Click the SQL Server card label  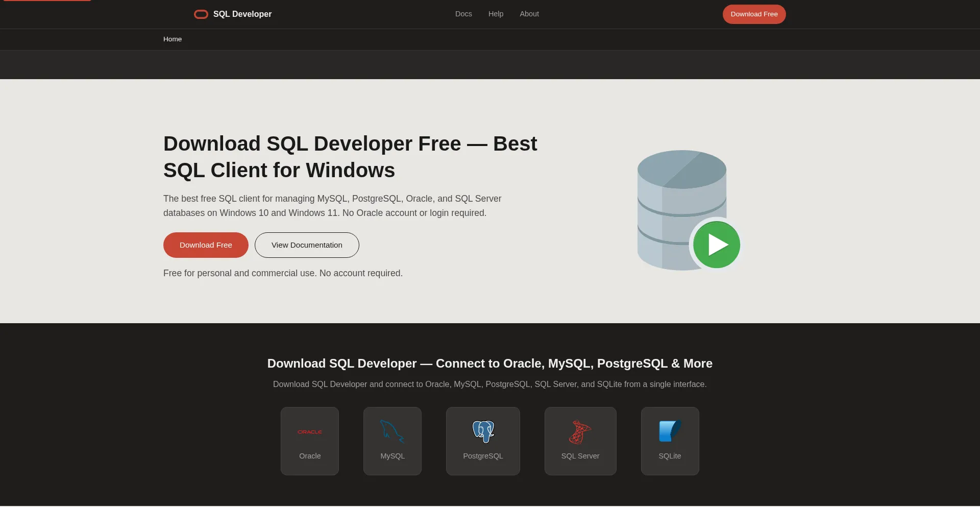[x=580, y=456]
